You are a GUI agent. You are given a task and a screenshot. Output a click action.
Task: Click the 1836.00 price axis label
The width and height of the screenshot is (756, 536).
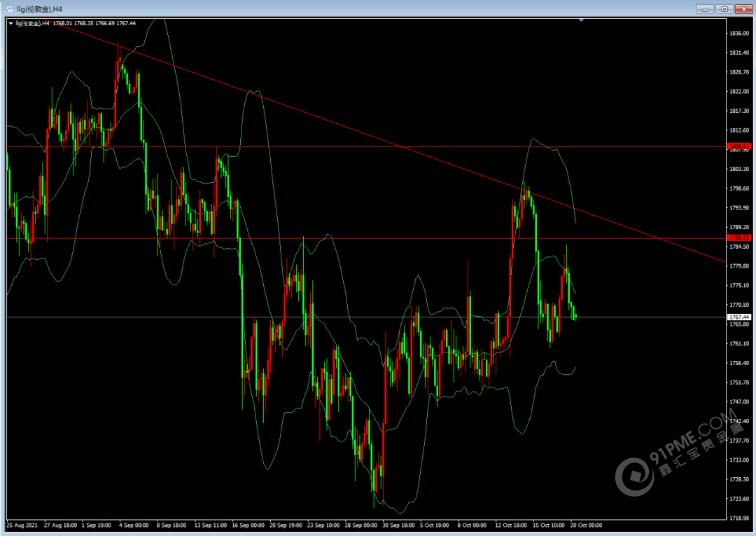[740, 34]
